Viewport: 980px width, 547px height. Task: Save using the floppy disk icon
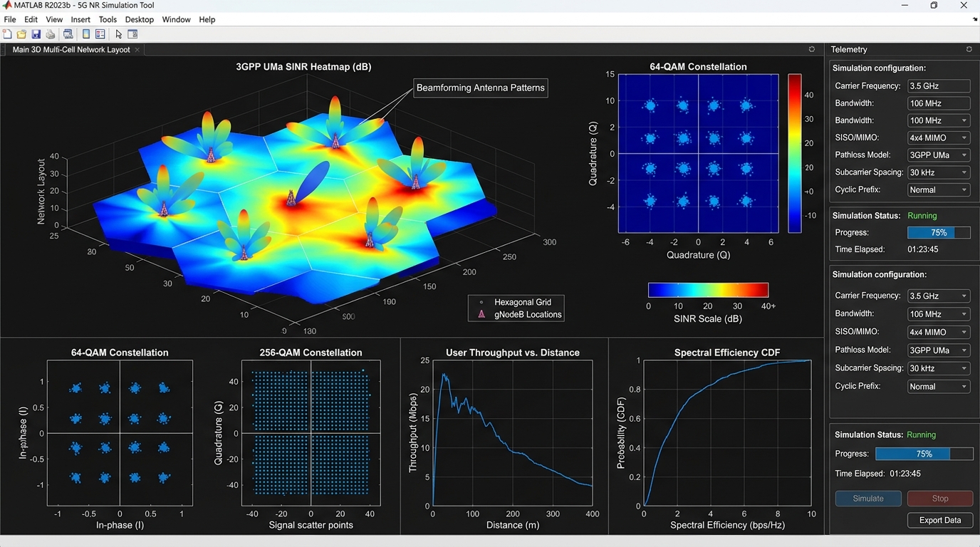click(36, 34)
